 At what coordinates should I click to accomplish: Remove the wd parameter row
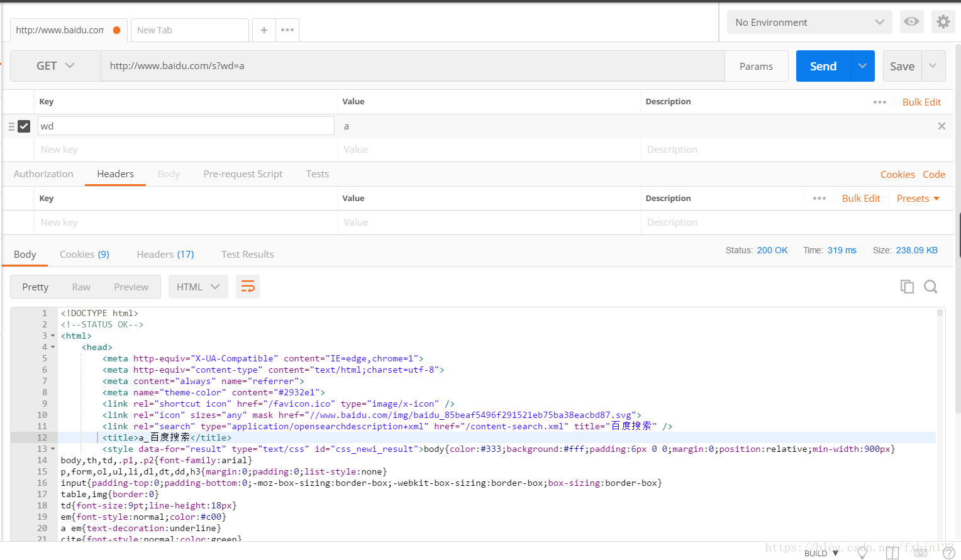[942, 126]
